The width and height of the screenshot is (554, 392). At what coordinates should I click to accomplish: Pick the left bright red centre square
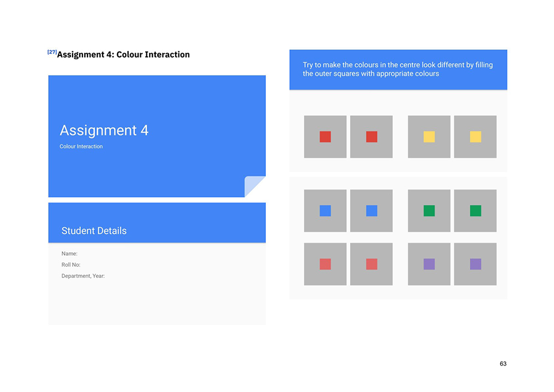click(325, 137)
